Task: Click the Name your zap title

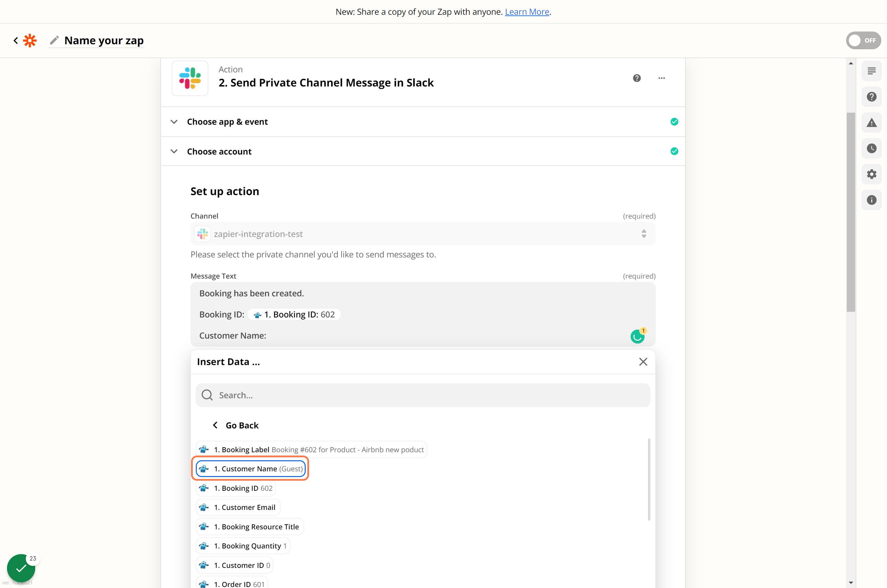Action: 104,40
